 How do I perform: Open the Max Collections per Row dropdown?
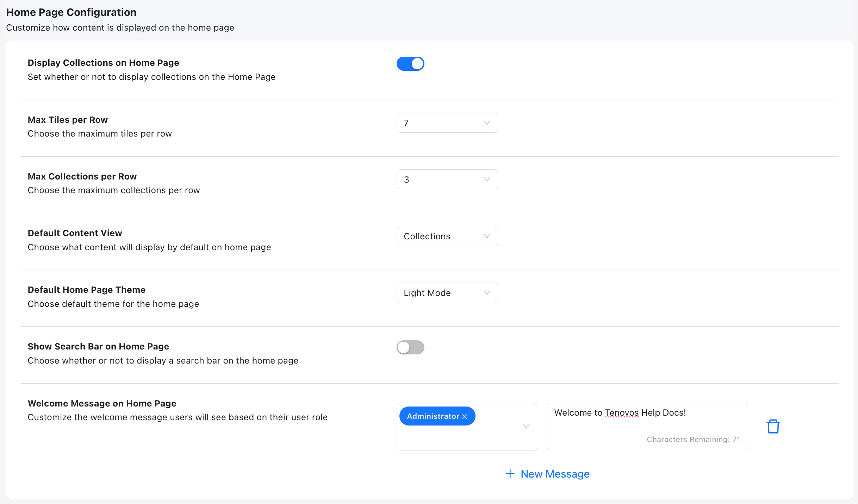440,179
